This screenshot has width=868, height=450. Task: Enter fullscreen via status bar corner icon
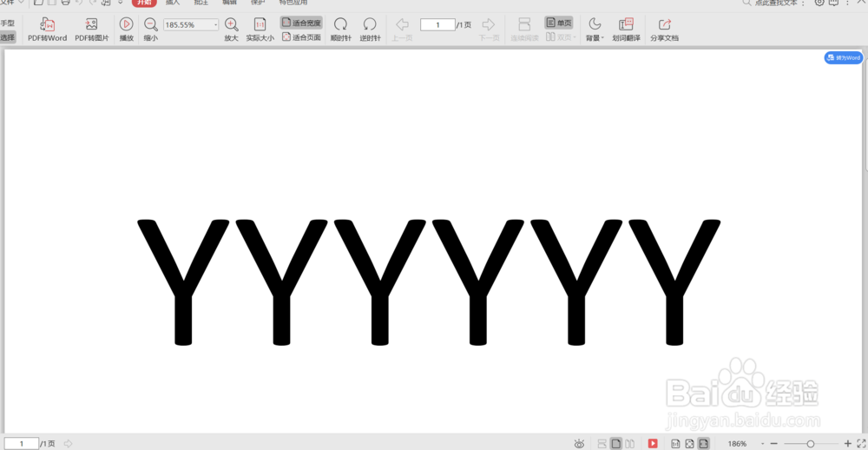[861, 443]
